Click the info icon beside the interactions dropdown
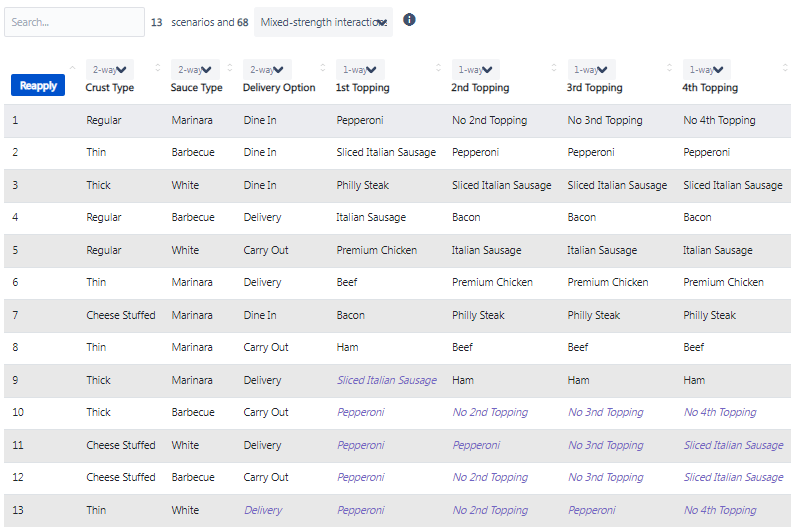The width and height of the screenshot is (798, 529). (409, 20)
